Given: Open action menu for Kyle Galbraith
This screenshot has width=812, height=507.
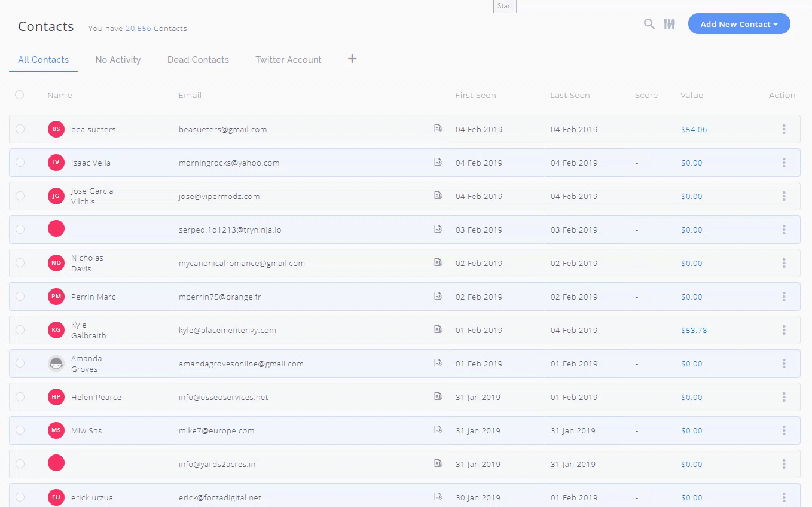Looking at the screenshot, I should pos(784,330).
